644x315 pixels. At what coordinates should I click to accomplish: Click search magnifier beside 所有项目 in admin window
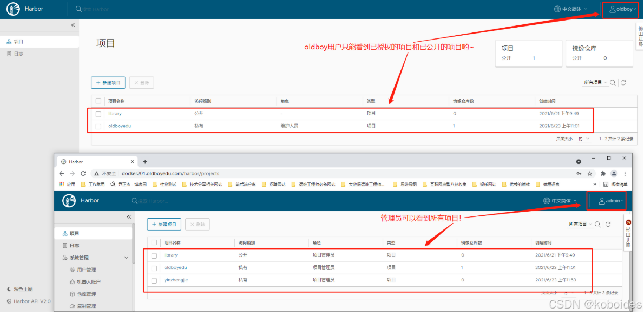click(x=597, y=224)
